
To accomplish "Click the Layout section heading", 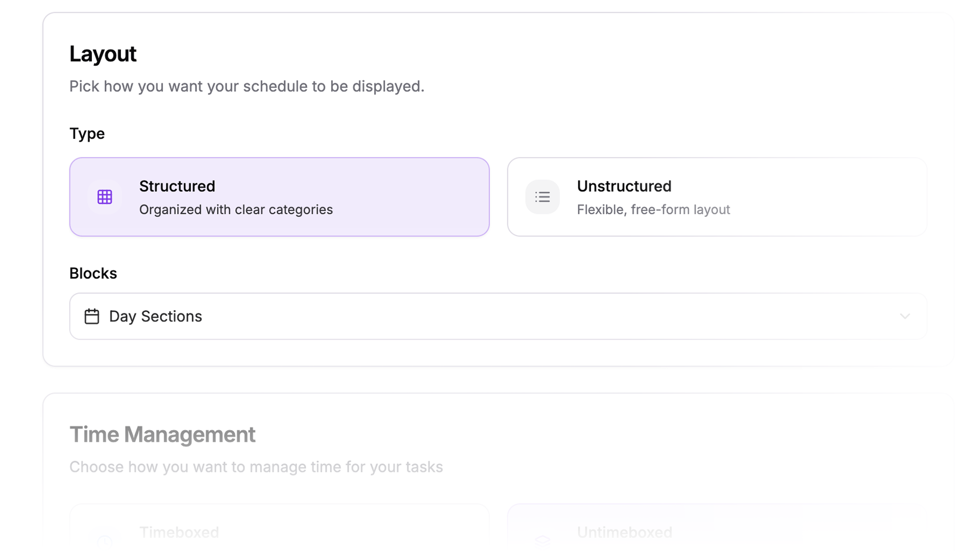I will pyautogui.click(x=103, y=54).
